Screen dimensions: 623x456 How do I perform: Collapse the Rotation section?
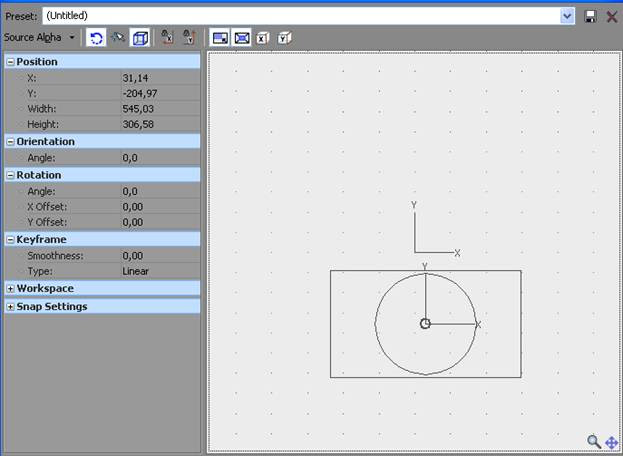pos(11,175)
